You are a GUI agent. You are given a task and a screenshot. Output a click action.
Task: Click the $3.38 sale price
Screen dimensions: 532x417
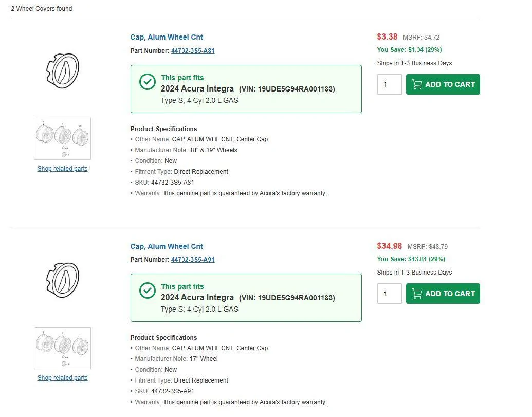(x=387, y=37)
